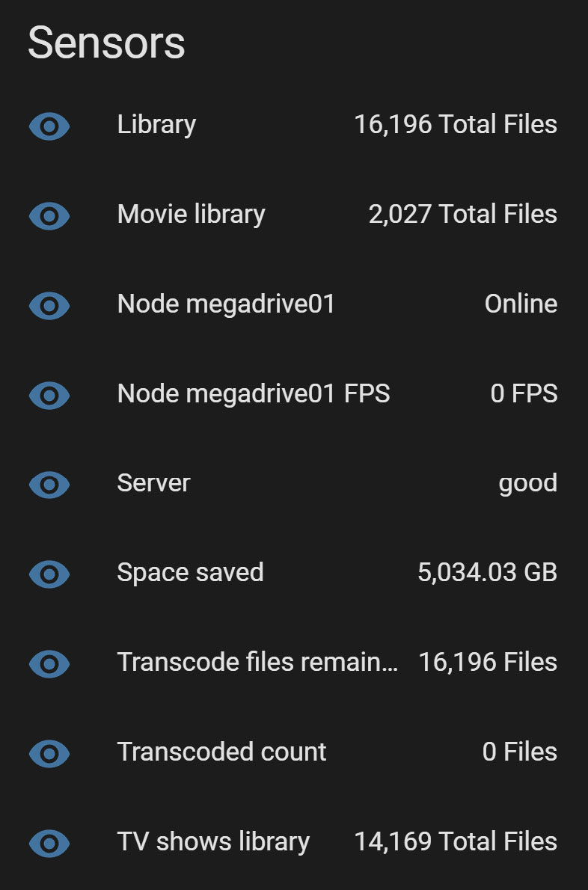This screenshot has width=588, height=890.
Task: Open Node megadrive01 FPS sensor
Action: [x=254, y=393]
